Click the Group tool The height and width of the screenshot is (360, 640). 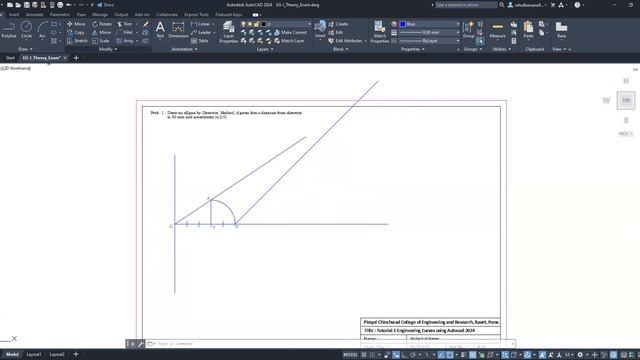(469, 30)
